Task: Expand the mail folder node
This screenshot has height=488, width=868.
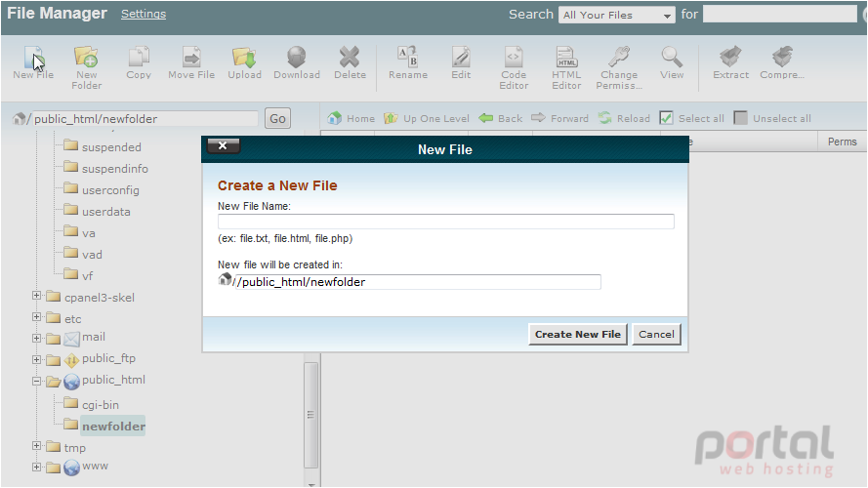Action: [36, 338]
